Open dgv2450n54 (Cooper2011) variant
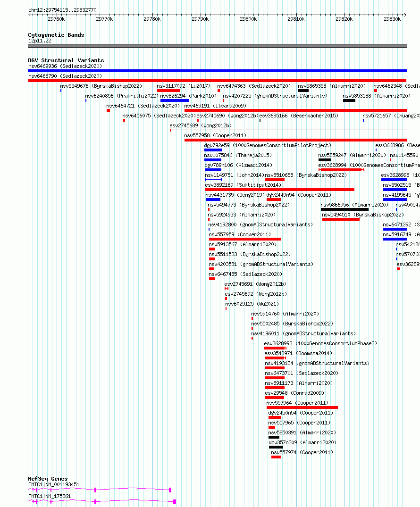 (301, 413)
